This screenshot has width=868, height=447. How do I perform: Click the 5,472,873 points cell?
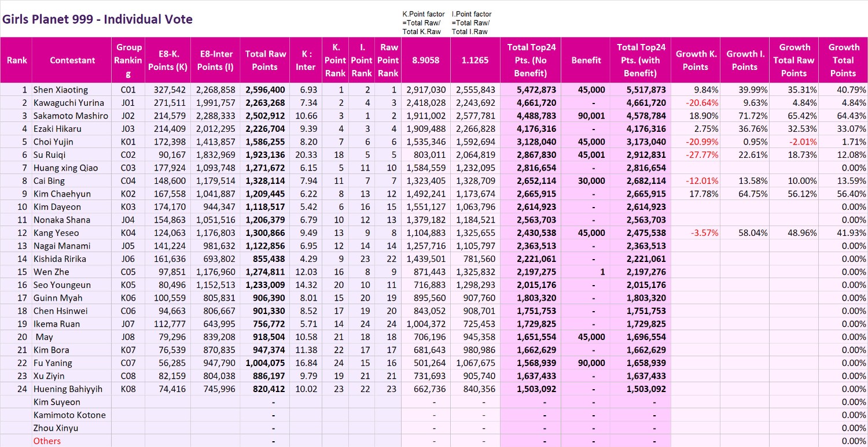tap(530, 90)
